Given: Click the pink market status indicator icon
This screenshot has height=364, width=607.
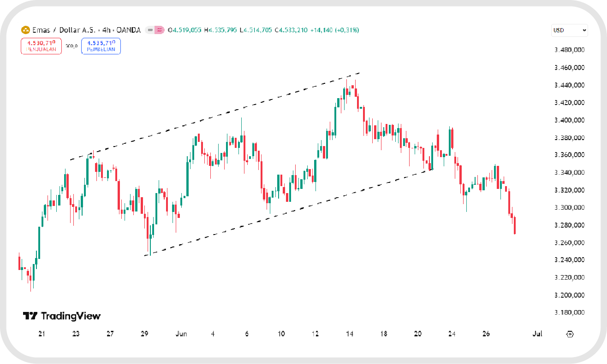Looking at the screenshot, I should point(160,30).
